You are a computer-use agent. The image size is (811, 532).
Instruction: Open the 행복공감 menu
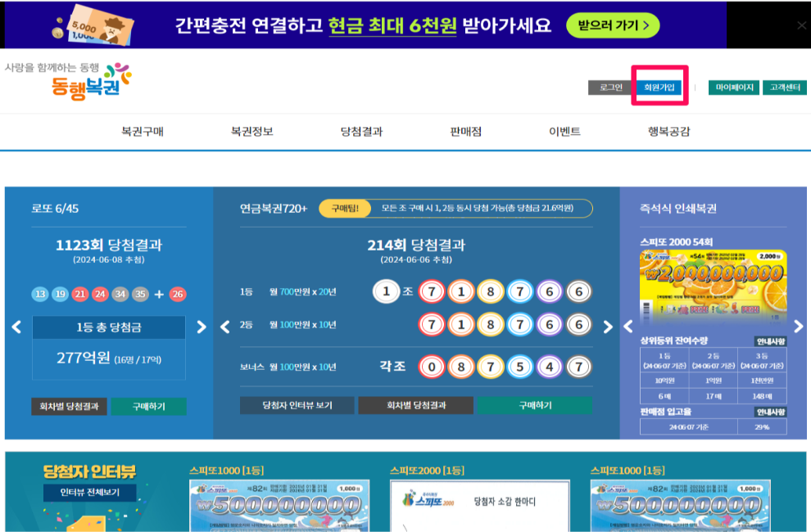pos(668,131)
